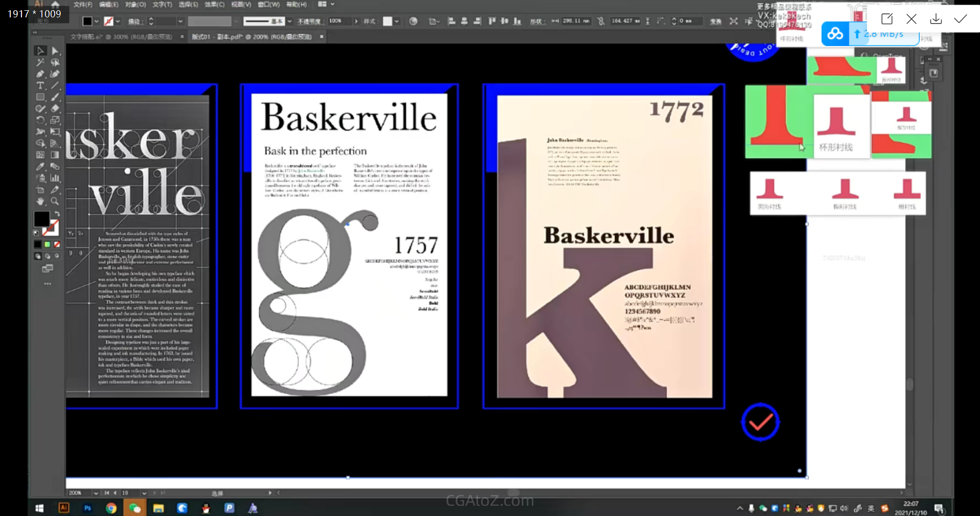Select the Selection arrow tool

pyautogui.click(x=40, y=51)
